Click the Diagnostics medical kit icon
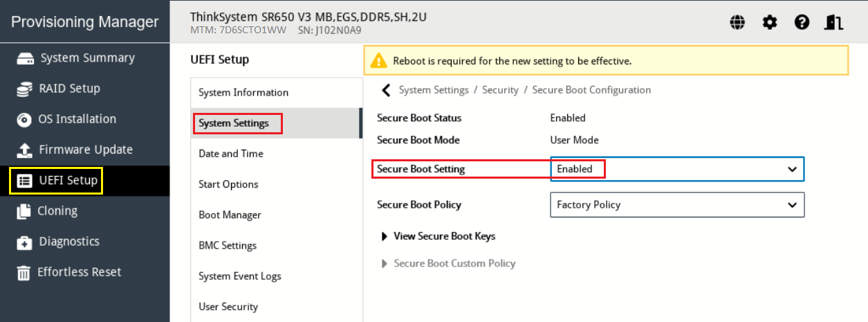Image resolution: width=868 pixels, height=322 pixels. coord(24,242)
